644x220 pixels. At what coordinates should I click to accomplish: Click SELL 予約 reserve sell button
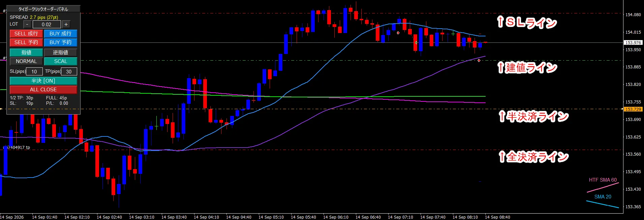point(26,42)
